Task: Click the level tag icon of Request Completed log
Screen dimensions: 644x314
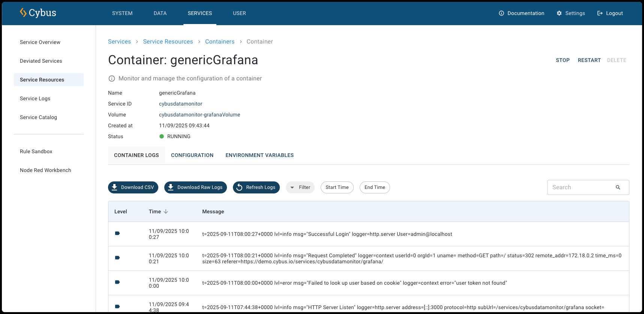Action: tap(117, 258)
